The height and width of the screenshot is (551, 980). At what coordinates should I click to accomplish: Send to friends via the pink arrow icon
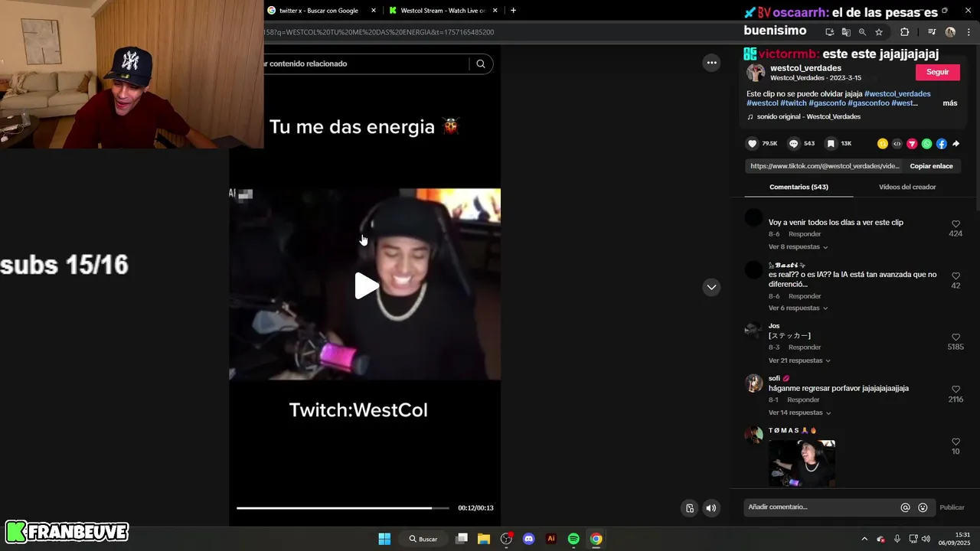(912, 144)
